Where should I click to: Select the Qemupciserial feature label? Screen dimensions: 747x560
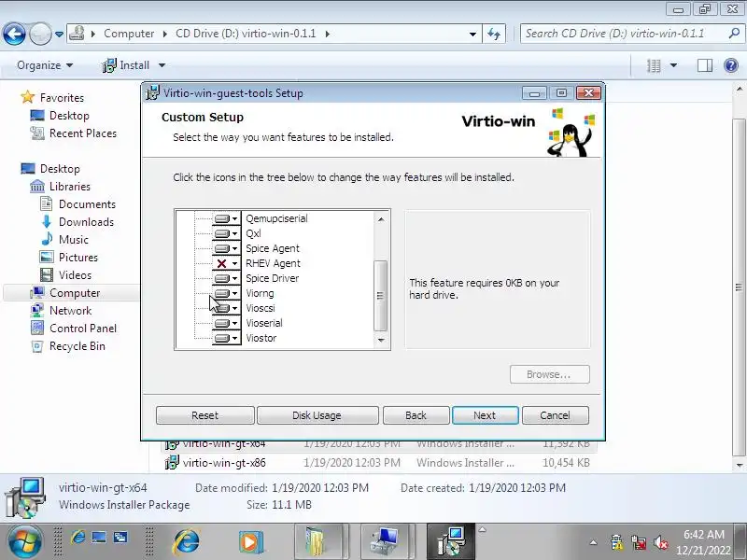[276, 218]
